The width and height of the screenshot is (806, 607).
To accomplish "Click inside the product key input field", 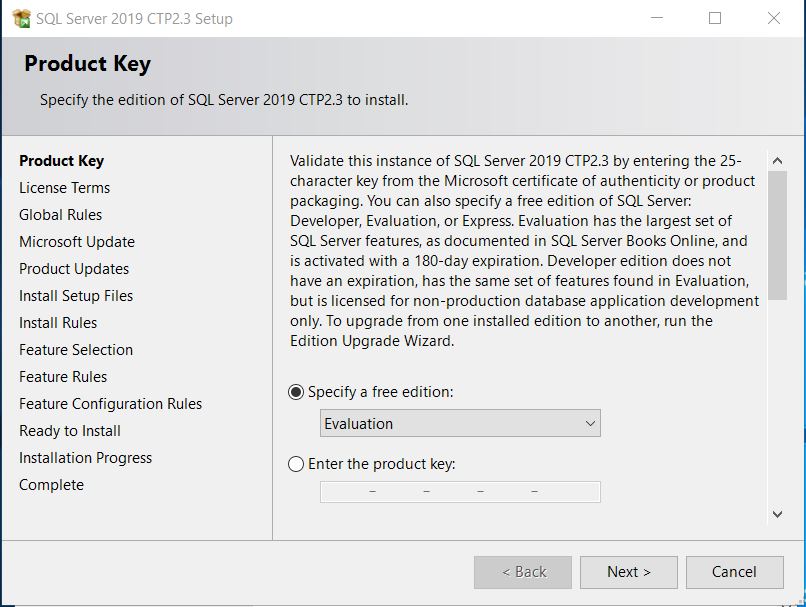I will 460,492.
